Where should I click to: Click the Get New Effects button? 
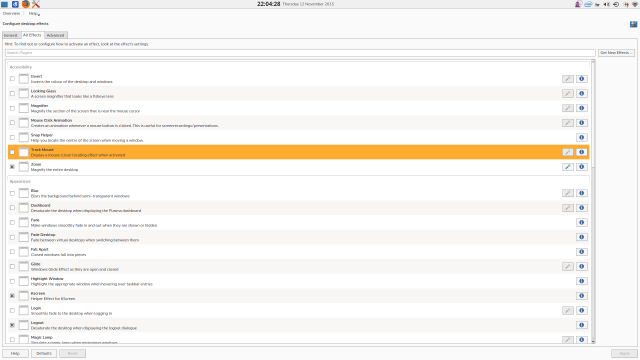(x=616, y=53)
